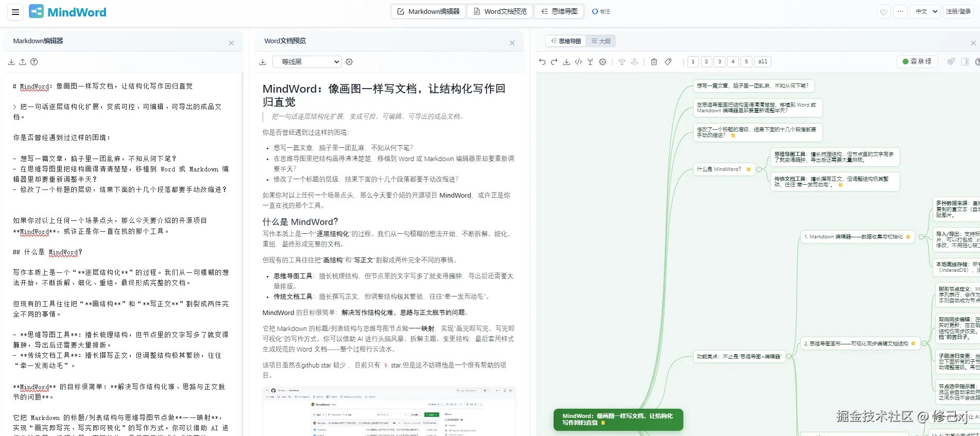Download the Markdown file from the editor toolbar
This screenshot has height=436, width=980.
pos(11,62)
